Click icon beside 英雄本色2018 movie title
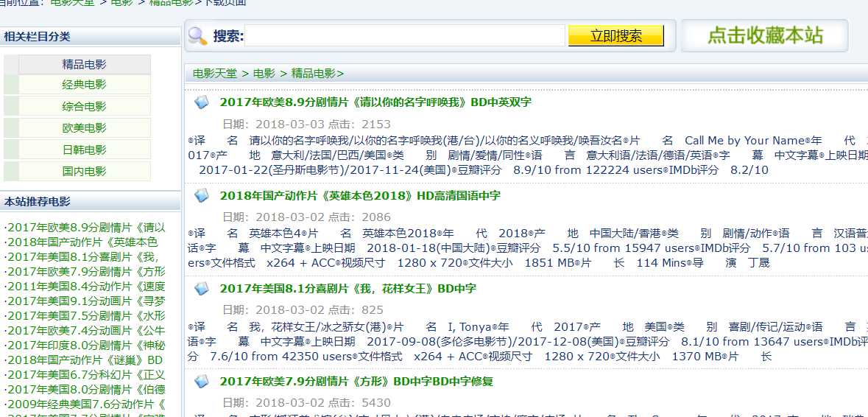Viewport: 868px width, 417px height. click(202, 195)
